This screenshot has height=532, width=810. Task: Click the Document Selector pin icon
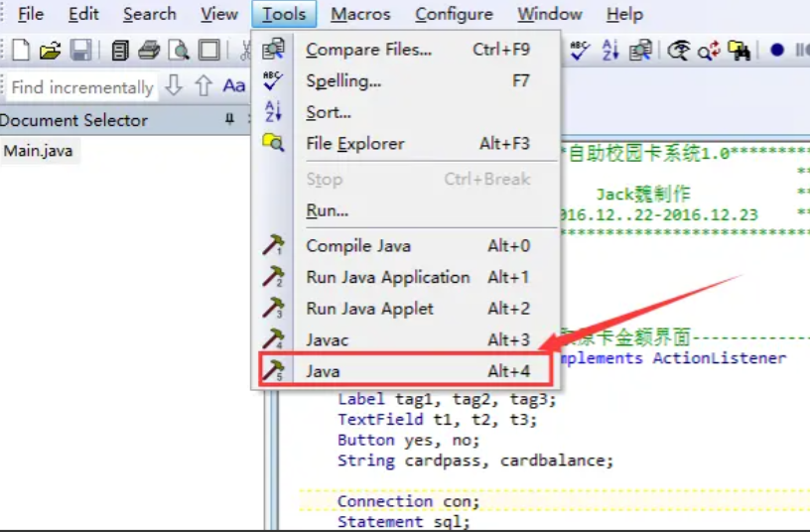(x=229, y=119)
